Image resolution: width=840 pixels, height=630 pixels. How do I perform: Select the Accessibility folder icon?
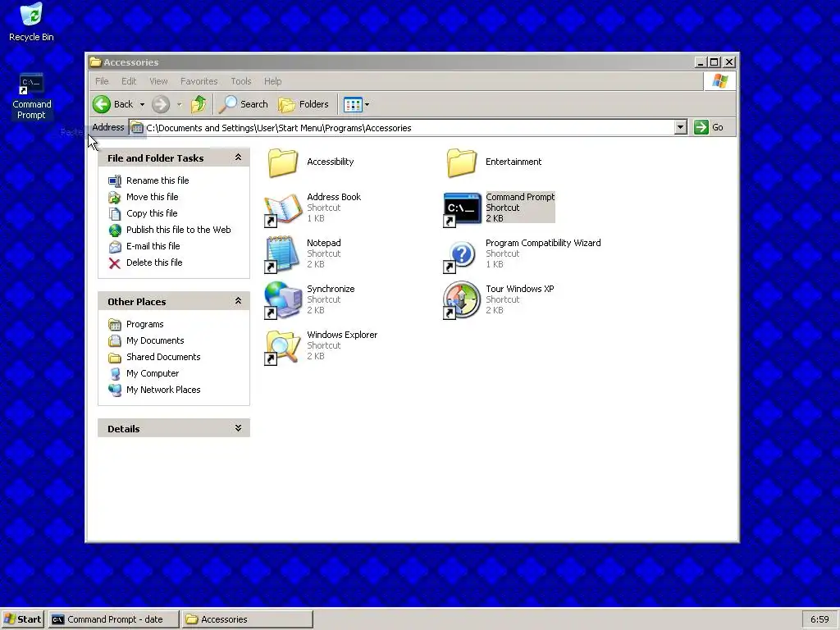click(283, 163)
